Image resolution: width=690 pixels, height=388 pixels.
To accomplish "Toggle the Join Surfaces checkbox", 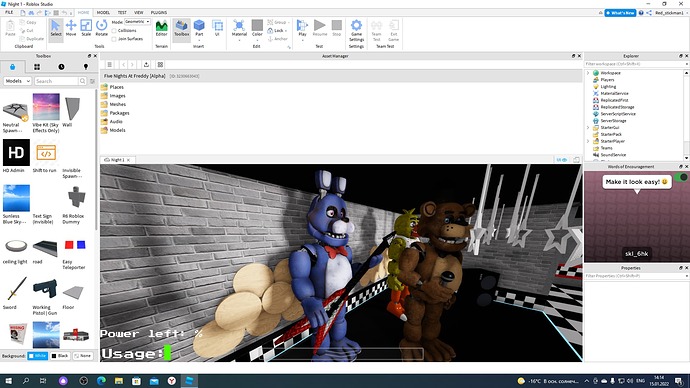I will tap(114, 39).
